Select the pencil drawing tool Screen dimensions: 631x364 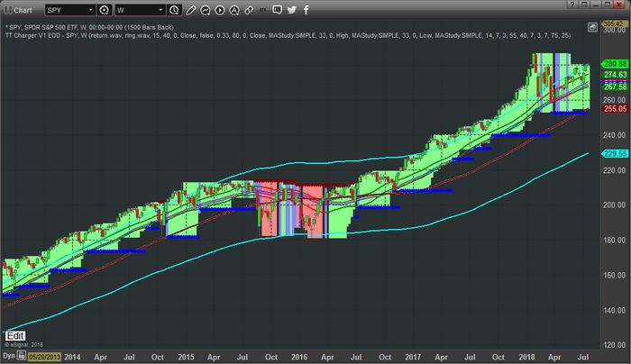tap(191, 11)
